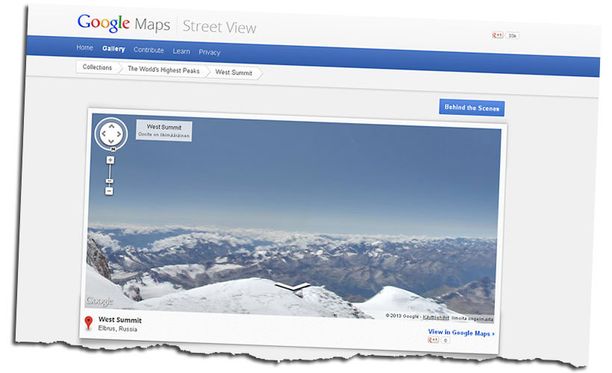Pan the view left using the compass arrow
The height and width of the screenshot is (373, 612).
[x=104, y=133]
